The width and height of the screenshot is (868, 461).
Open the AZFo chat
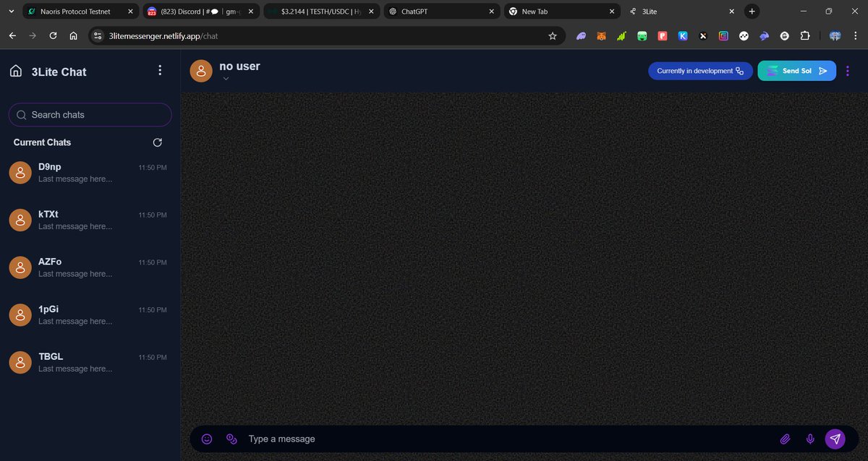[90, 267]
